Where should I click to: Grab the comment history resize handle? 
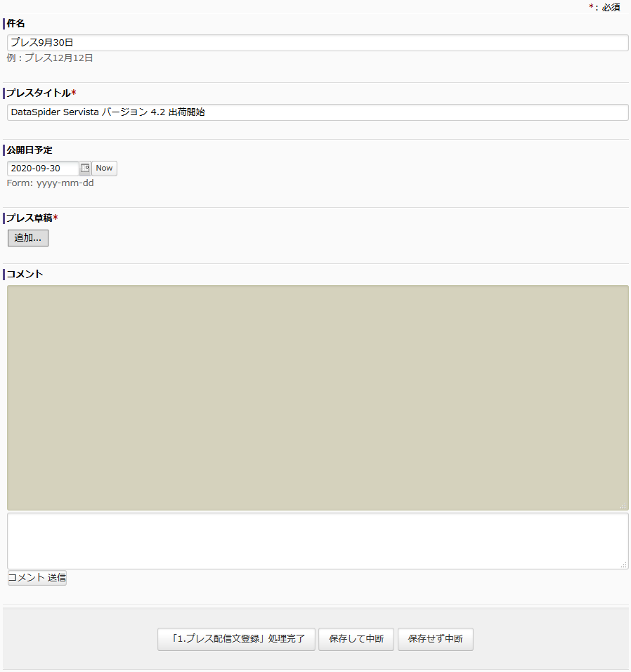[623, 506]
